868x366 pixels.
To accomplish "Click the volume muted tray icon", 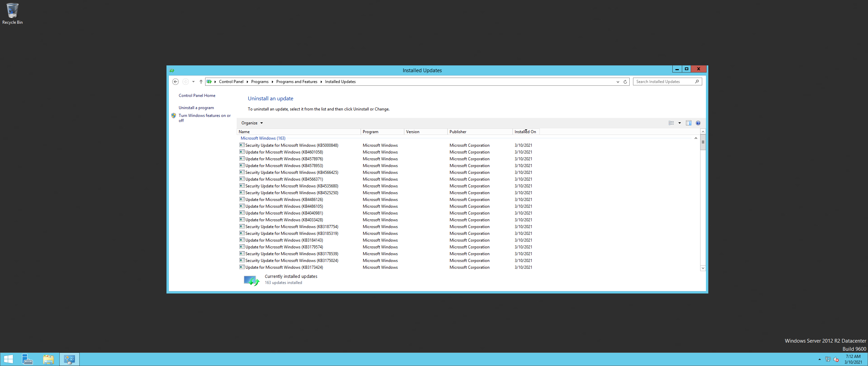I will pyautogui.click(x=836, y=359).
